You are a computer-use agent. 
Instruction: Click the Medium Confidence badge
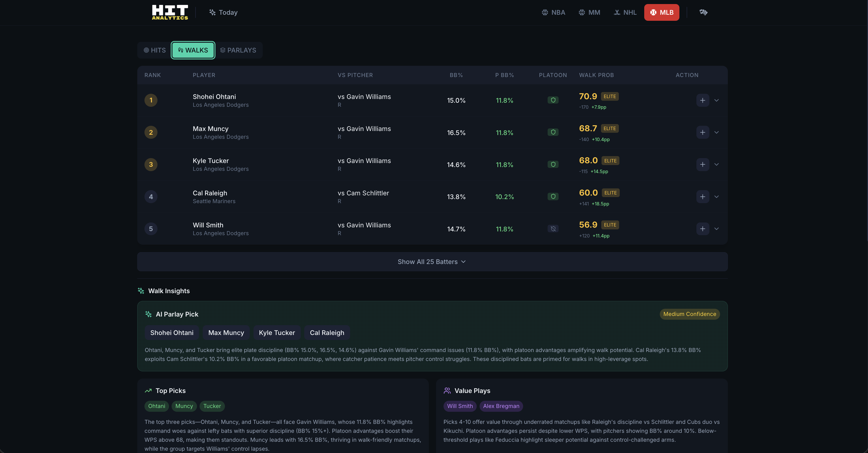689,314
